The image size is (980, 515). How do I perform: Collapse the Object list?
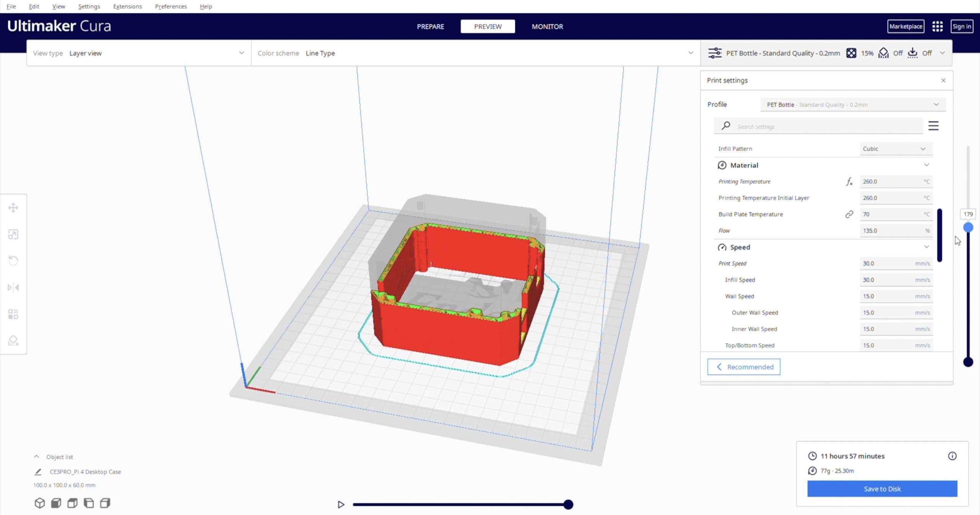coord(36,456)
